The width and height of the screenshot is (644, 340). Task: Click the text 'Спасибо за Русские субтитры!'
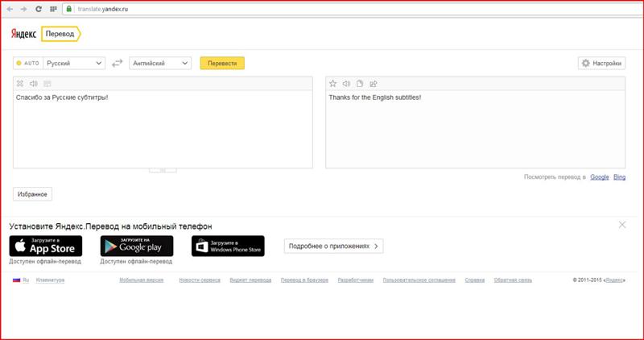(x=62, y=97)
